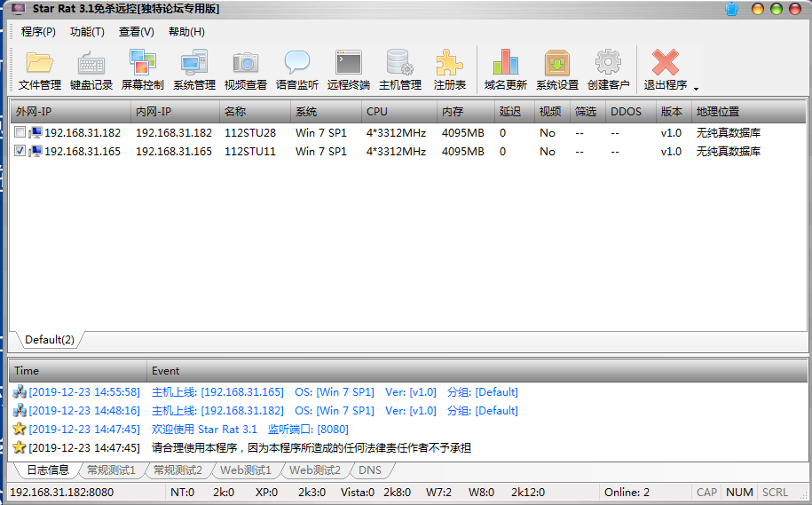Click the 地理位置 column header
Screen dimensions: 812x505
(748, 111)
